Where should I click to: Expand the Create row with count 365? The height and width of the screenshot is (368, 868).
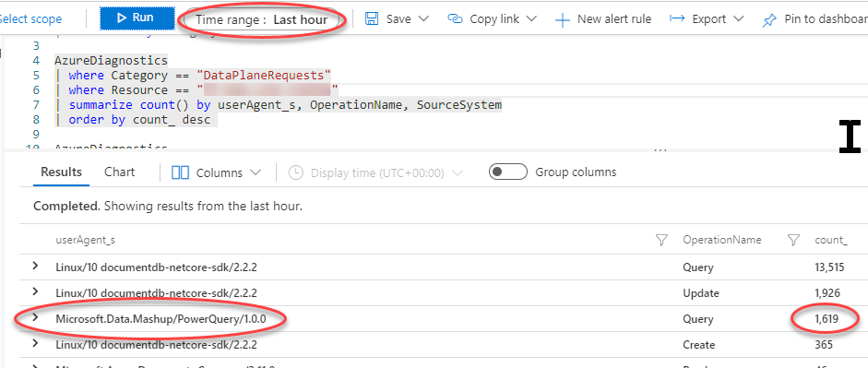35,343
